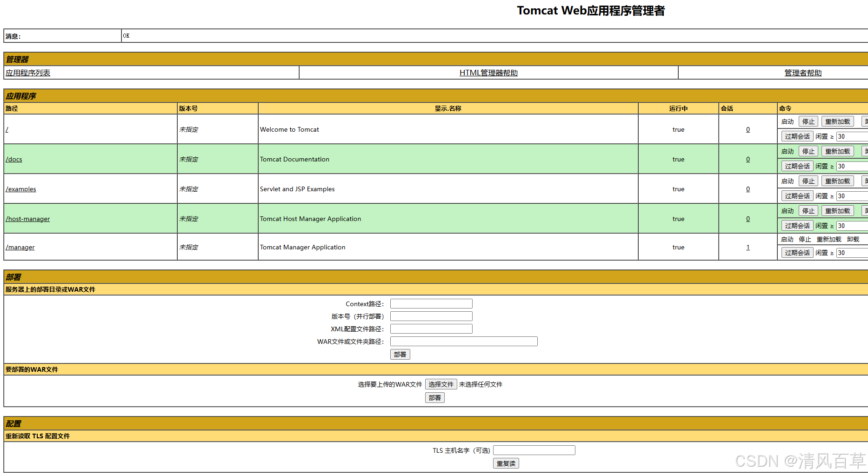Reload the /examples application
The image size is (868, 476).
pyautogui.click(x=838, y=181)
